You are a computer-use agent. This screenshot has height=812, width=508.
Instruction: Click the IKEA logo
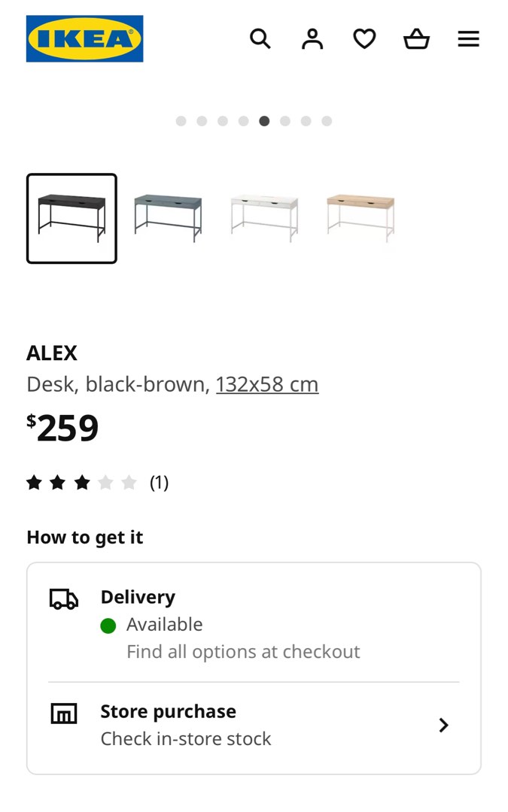[84, 38]
